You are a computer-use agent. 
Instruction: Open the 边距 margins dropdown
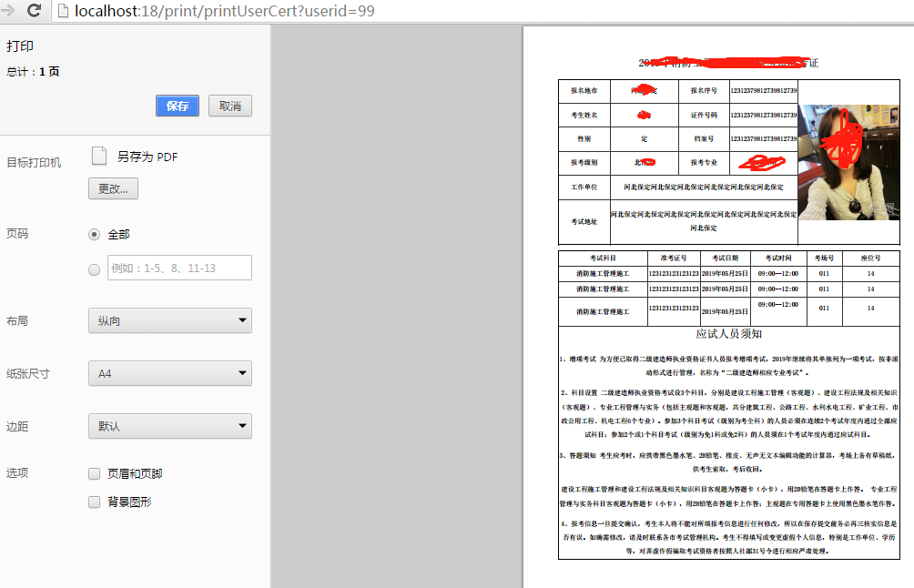pyautogui.click(x=169, y=426)
